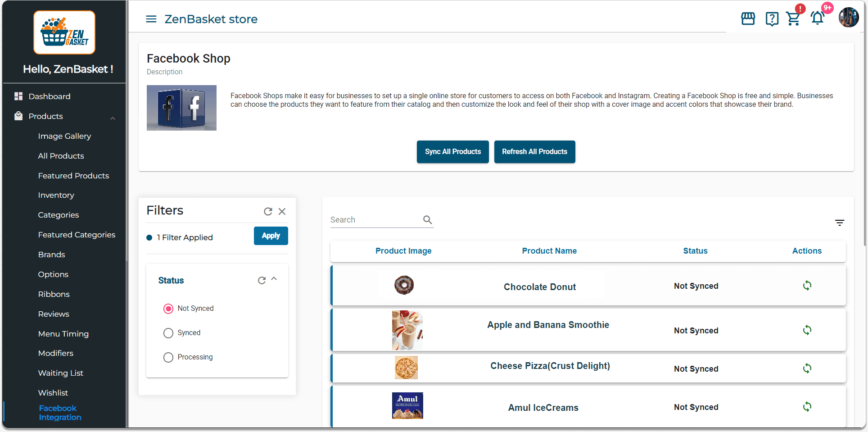Collapse the Status filter section
868x432 pixels.
274,279
